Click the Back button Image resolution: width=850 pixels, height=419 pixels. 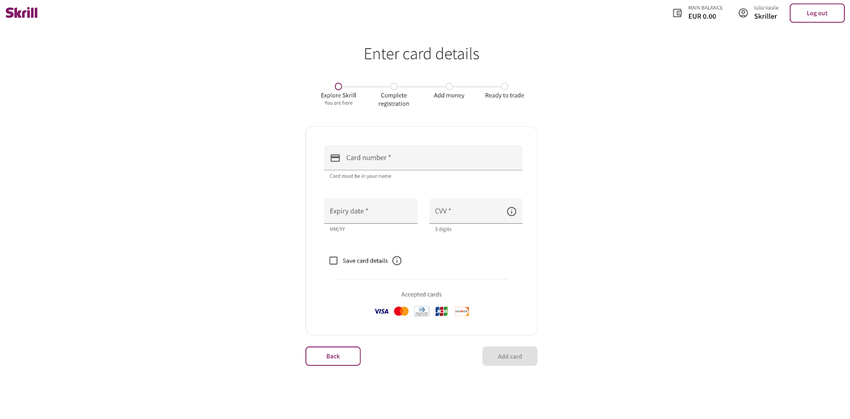pyautogui.click(x=333, y=356)
